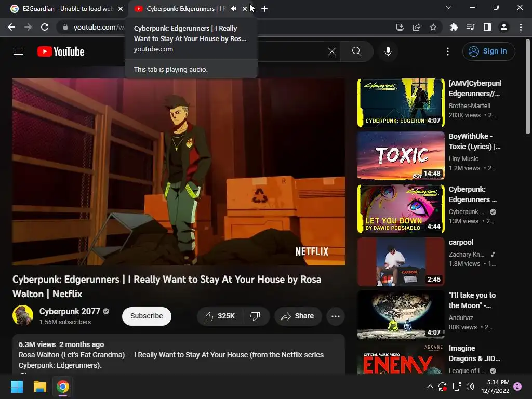Close the Cyberpunk Edgerunners tab
Screen dimensions: 532x399
[x=245, y=9]
